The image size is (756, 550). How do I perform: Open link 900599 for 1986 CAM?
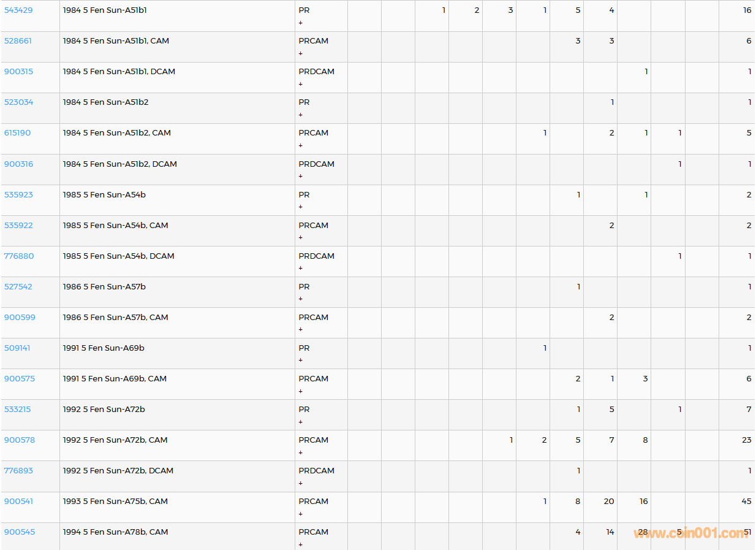(20, 318)
